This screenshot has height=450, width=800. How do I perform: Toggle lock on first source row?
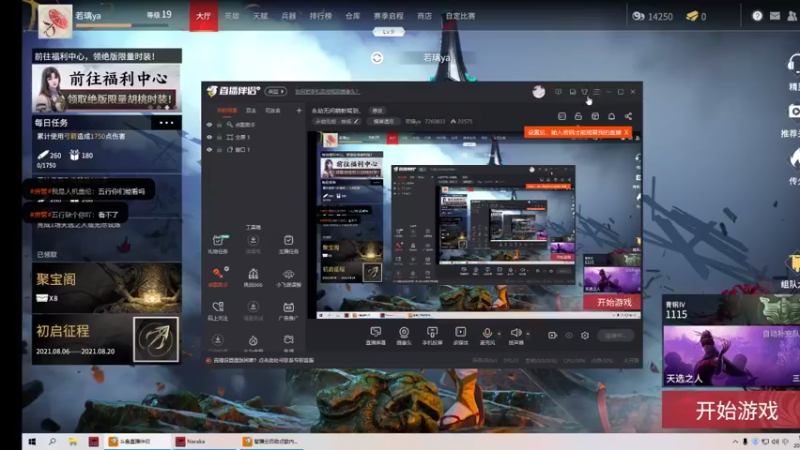(x=219, y=124)
